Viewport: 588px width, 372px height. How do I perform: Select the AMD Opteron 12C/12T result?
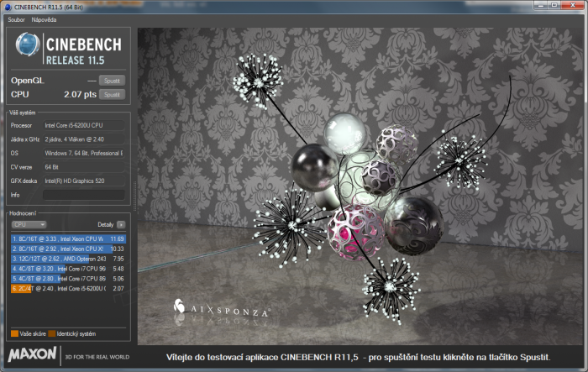(67, 259)
